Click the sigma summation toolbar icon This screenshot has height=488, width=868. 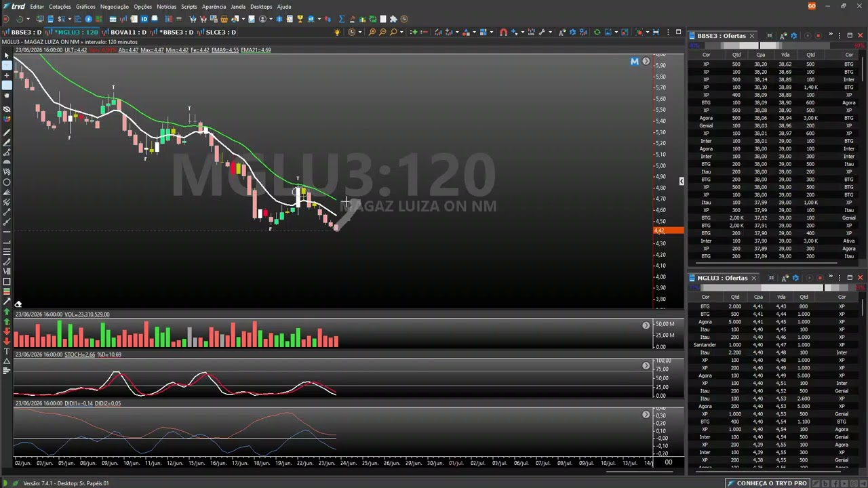(x=341, y=19)
